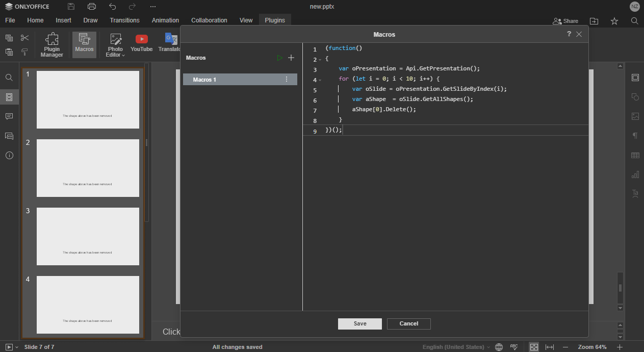Open the File menu
This screenshot has width=644, height=352.
pos(10,20)
